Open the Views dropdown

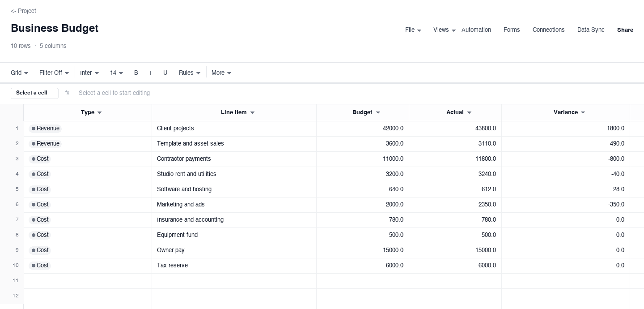[445, 30]
